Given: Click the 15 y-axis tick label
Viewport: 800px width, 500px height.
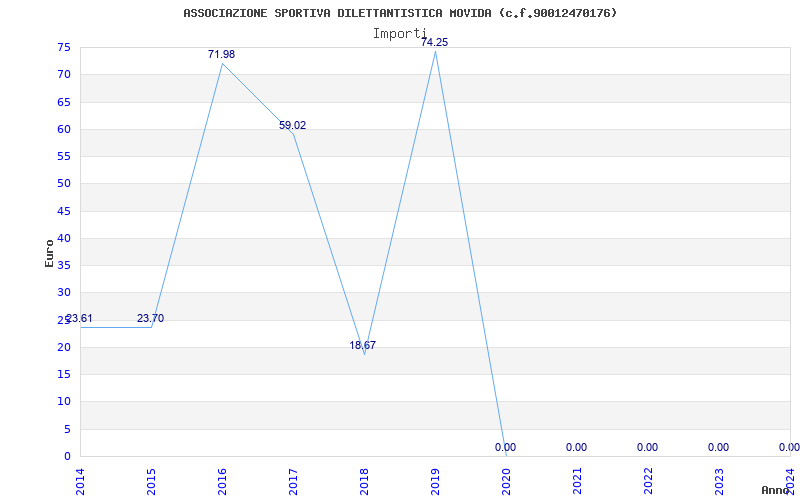Looking at the screenshot, I should tap(64, 374).
